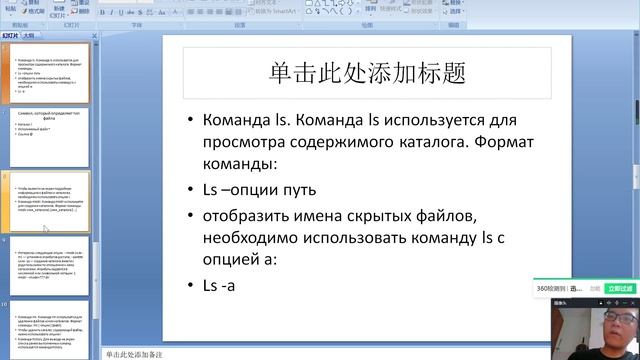The width and height of the screenshot is (640, 360).
Task: Open the font color dropdown (A)
Action: point(176,13)
